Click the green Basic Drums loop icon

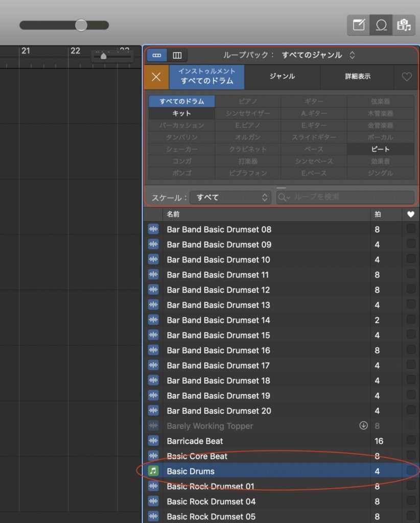(153, 471)
